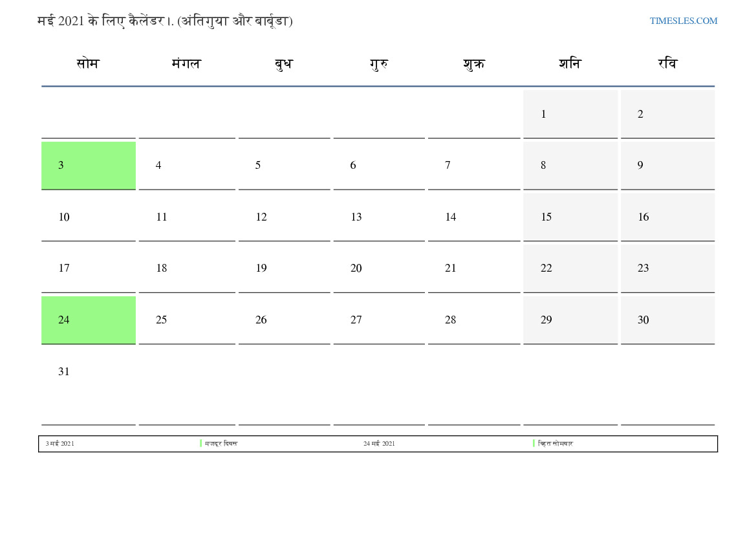Select the green highlighted date 24
This screenshot has width=756, height=535.
pos(88,320)
